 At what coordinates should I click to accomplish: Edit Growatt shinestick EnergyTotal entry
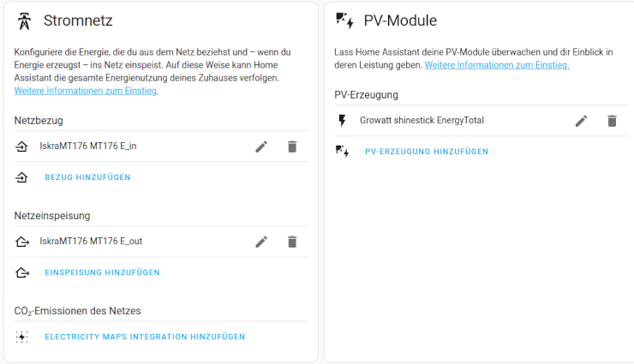tap(581, 121)
